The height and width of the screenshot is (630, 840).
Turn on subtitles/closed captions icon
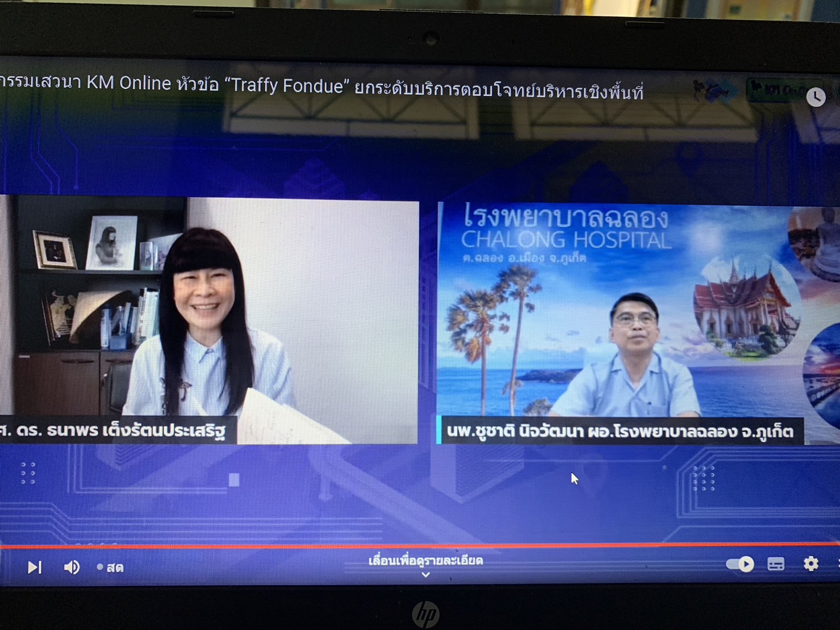pos(776,564)
